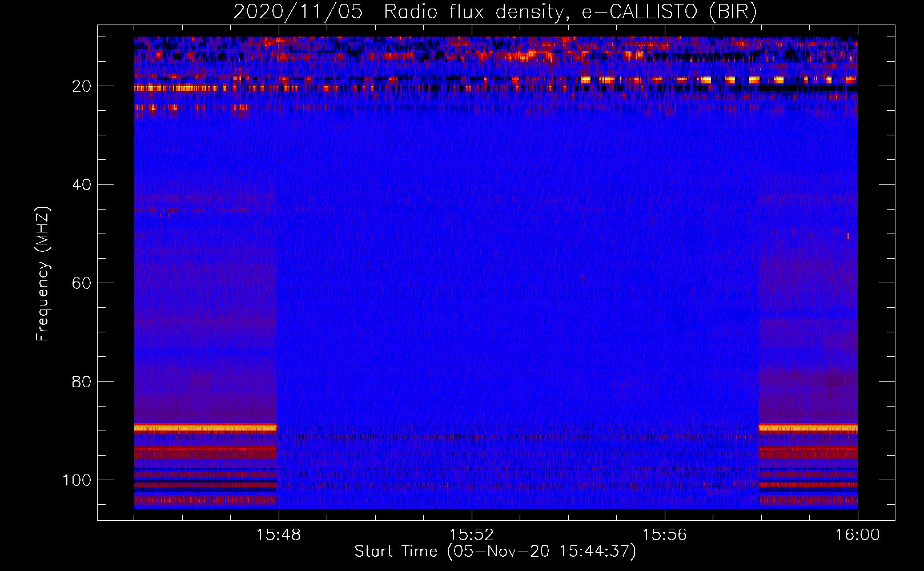Screen dimensions: 924x571
Task: Select the 16:00 time tick label
Action: click(x=857, y=535)
